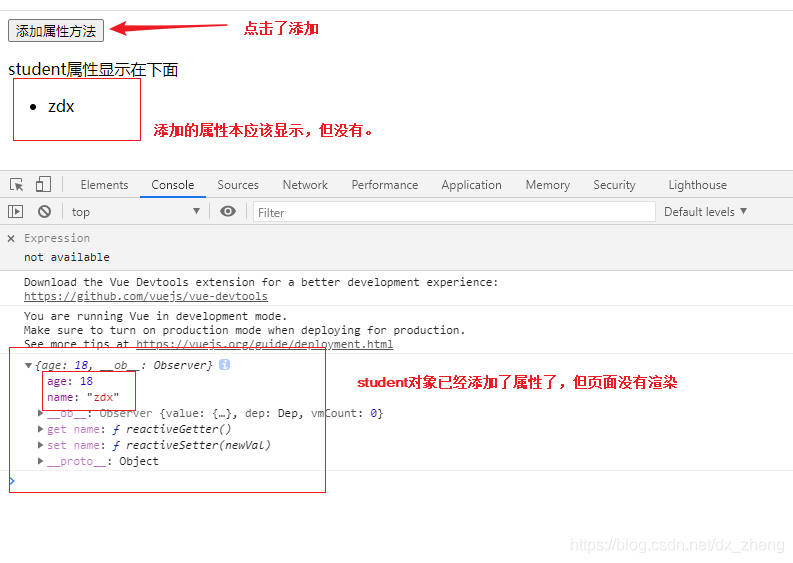Viewport: 793px width, 563px height.
Task: Click the student属性显示在下面 heading
Action: pos(93,69)
